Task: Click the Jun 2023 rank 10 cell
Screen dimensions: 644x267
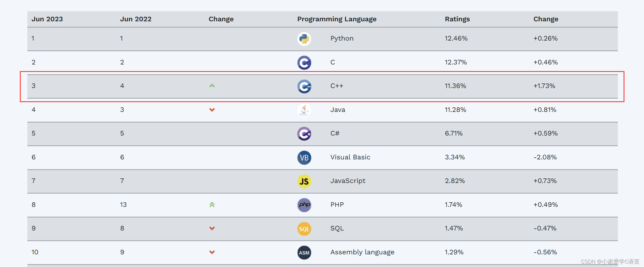Action: [35, 252]
